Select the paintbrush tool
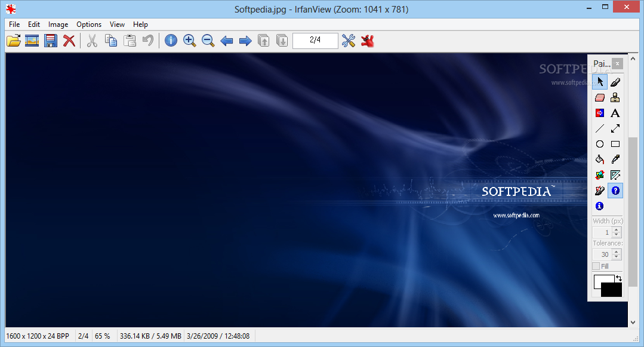Viewport: 644px width, 347px height. click(x=615, y=82)
